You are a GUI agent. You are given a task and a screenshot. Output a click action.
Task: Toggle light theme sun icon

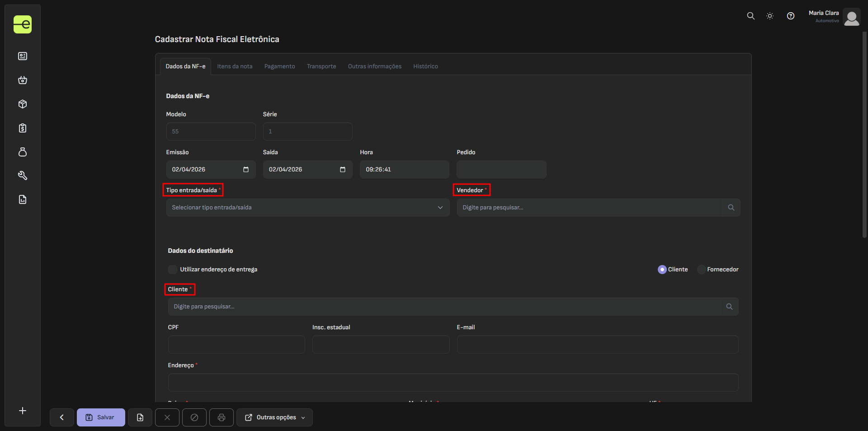770,16
